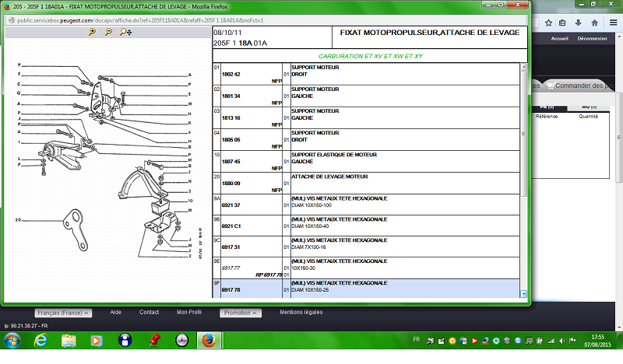This screenshot has width=623, height=364.
Task: Zoom out on the parts diagram
Action: click(108, 32)
